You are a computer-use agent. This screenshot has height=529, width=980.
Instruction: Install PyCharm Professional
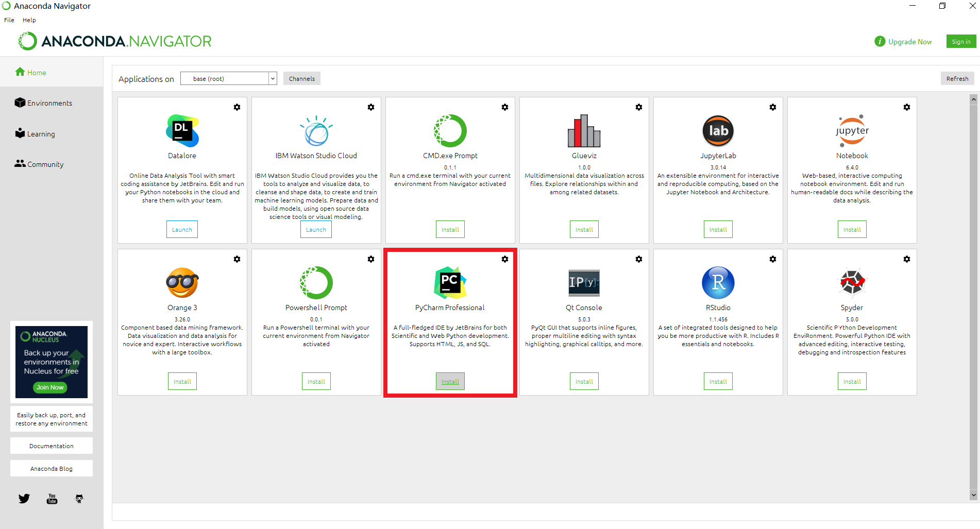pyautogui.click(x=450, y=382)
